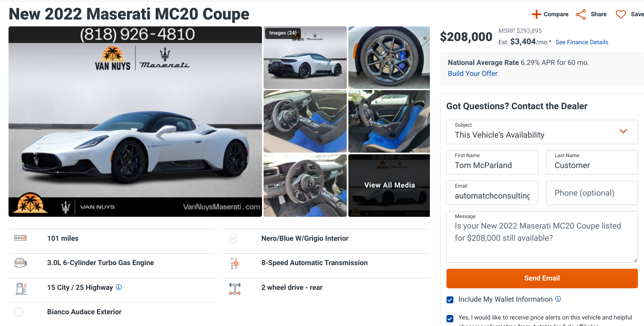This screenshot has height=326, width=644.
Task: Uncheck the price alerts checkbox
Action: click(x=450, y=318)
